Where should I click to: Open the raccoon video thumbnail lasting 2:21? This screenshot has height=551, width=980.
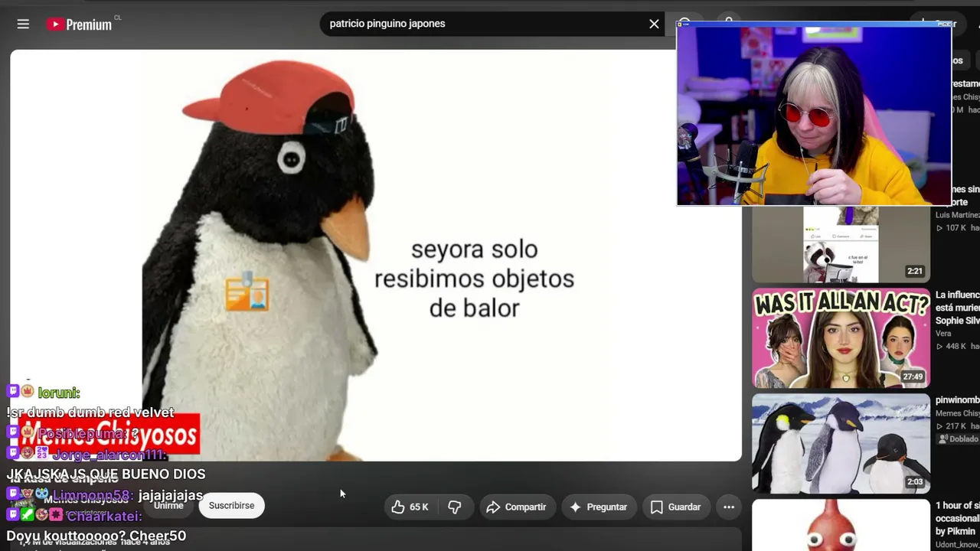(841, 244)
